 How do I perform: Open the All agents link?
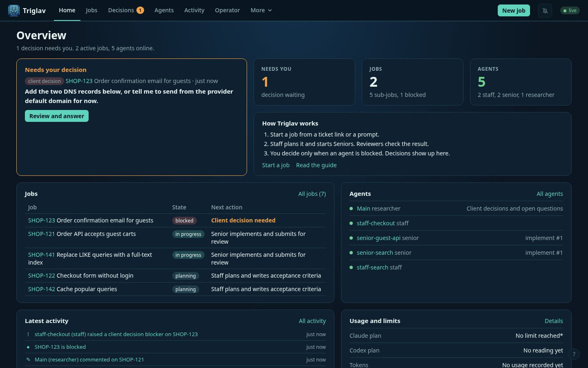pyautogui.click(x=550, y=194)
